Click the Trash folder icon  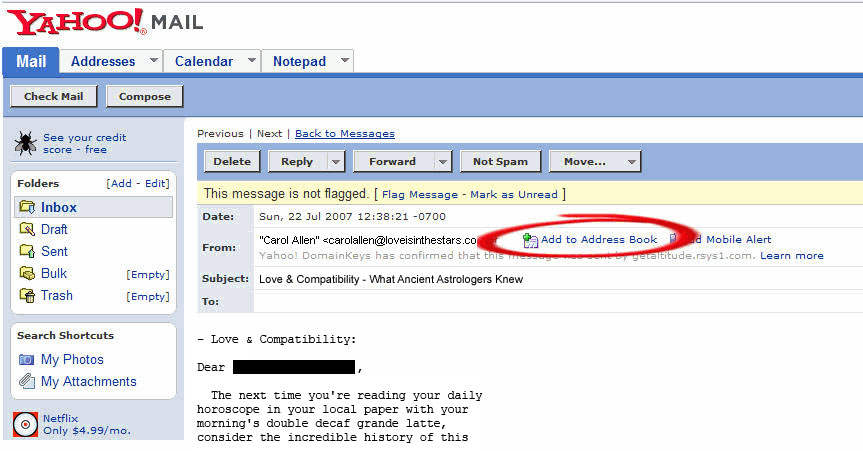[x=27, y=295]
